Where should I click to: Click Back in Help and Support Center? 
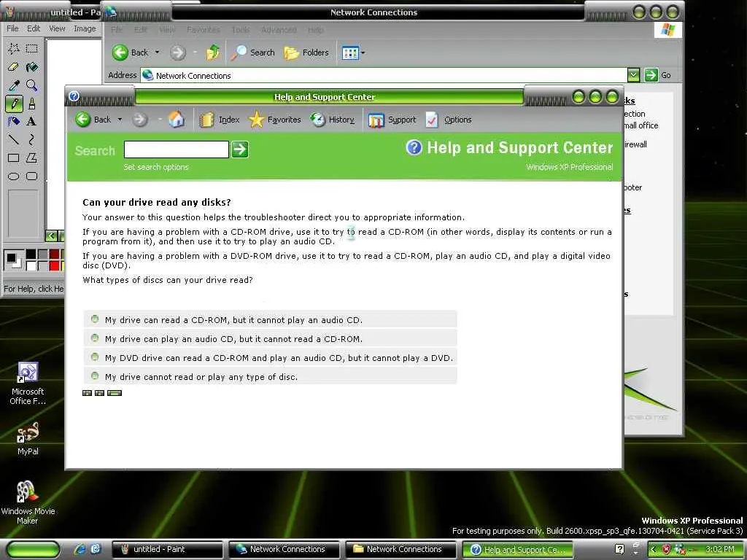[93, 120]
